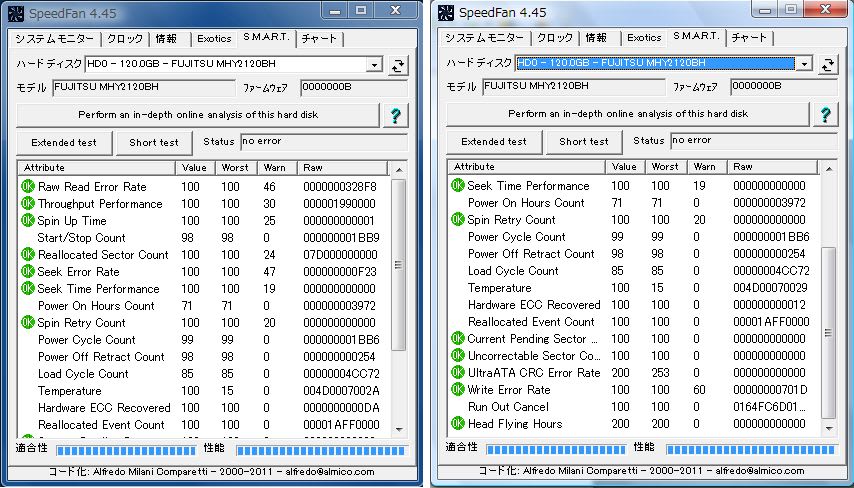
Task: Click refresh disk icon in right window
Action: tap(828, 64)
